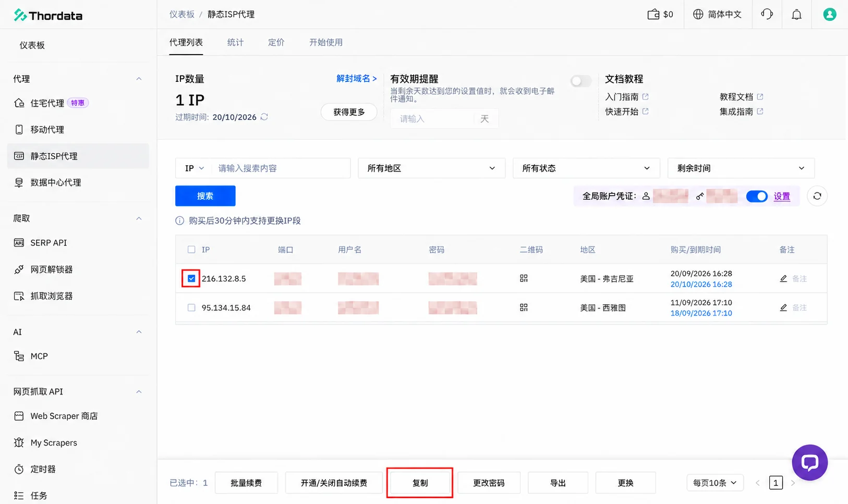
Task: Focus the 有效期提醒 days input field
Action: pyautogui.click(x=433, y=119)
